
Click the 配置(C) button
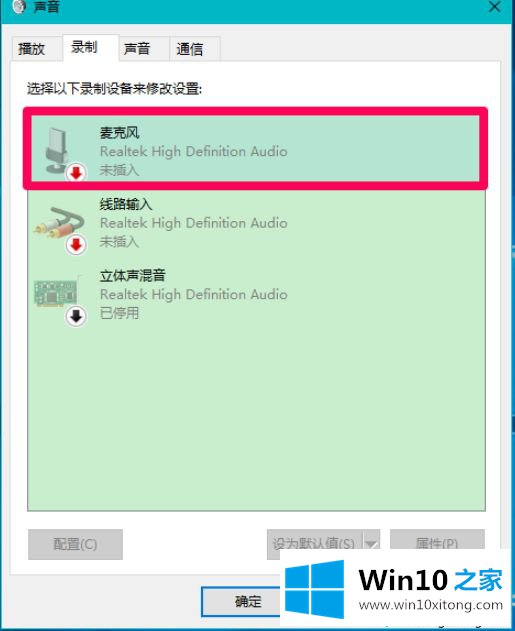pos(75,544)
